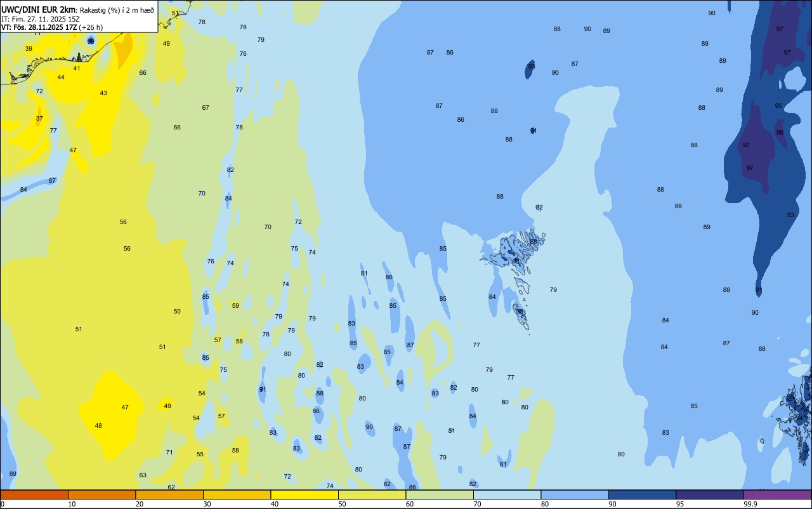Click the legend scale label '40'
Image resolution: width=812 pixels, height=509 pixels.
[x=275, y=504]
